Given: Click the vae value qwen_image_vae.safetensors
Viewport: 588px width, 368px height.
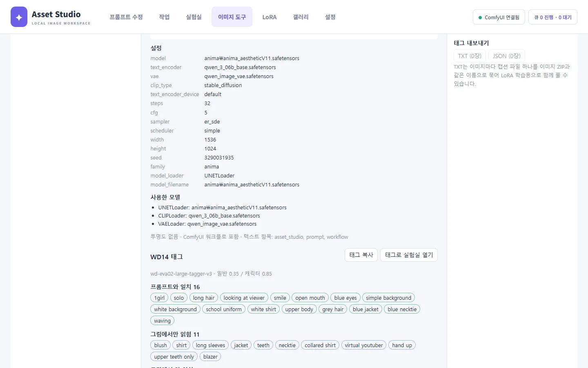Looking at the screenshot, I should [239, 76].
